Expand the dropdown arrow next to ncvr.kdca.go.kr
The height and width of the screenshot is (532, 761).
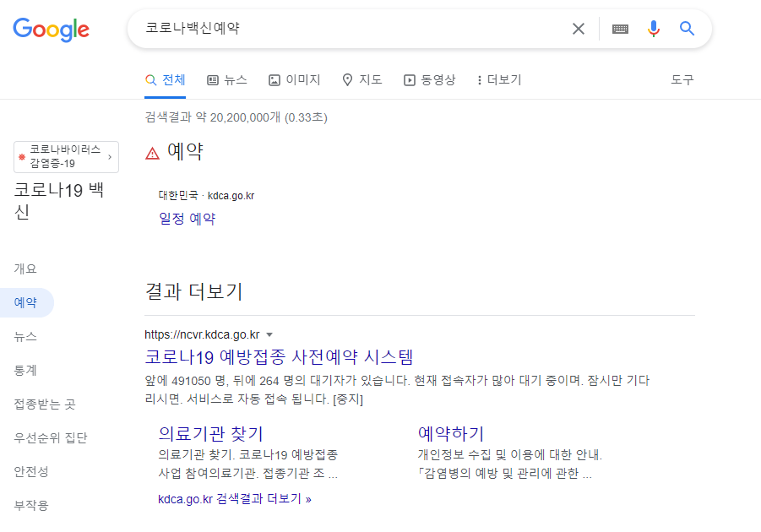coord(269,335)
